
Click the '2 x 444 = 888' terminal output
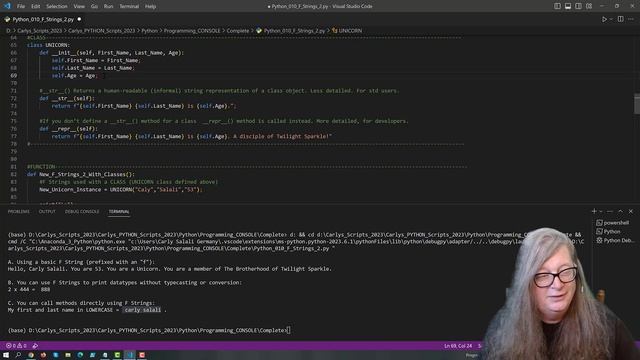tap(29, 289)
